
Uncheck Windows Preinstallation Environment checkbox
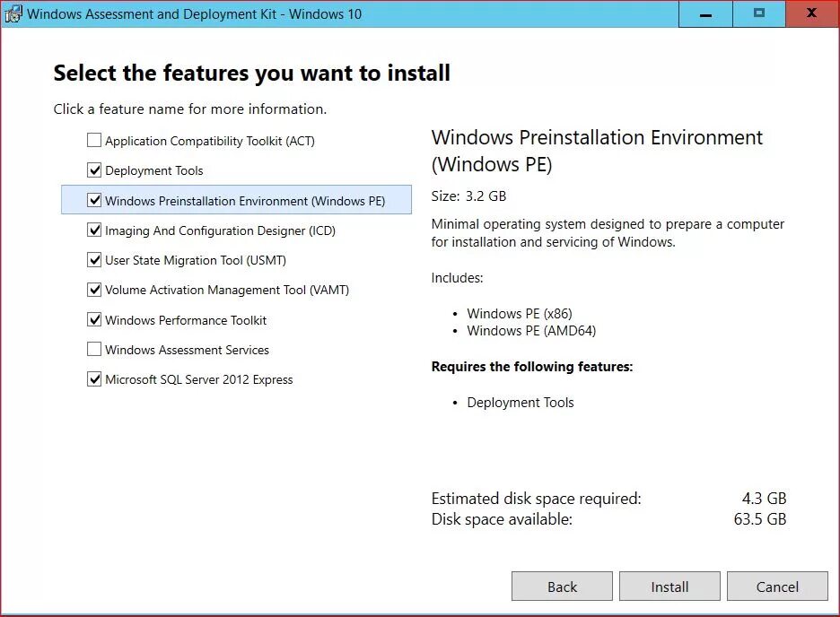pyautogui.click(x=93, y=200)
